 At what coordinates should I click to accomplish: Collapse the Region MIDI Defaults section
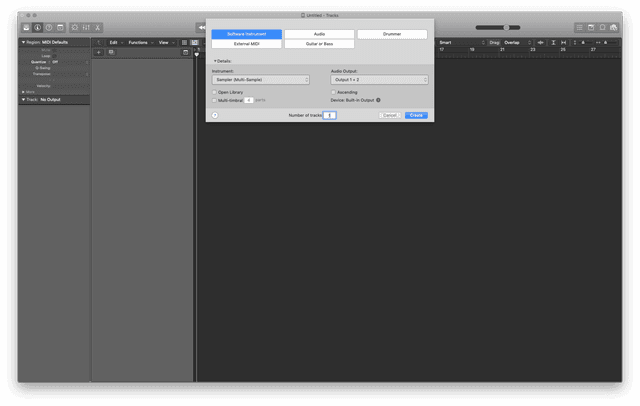click(23, 42)
